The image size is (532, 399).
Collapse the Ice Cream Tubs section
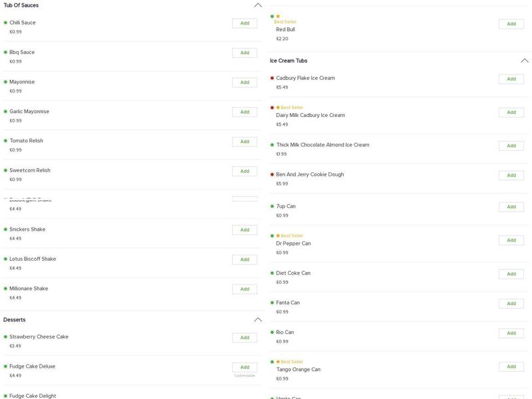(x=524, y=61)
